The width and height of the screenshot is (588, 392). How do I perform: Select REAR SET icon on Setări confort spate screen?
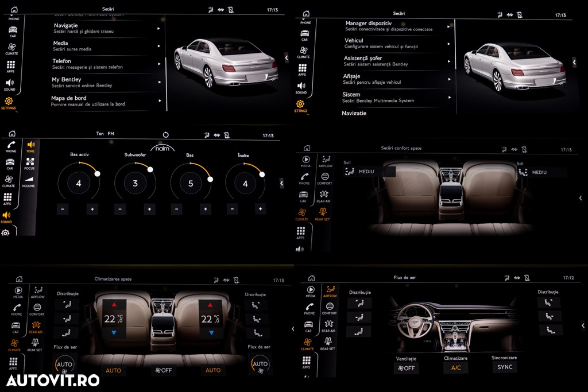coord(323,214)
